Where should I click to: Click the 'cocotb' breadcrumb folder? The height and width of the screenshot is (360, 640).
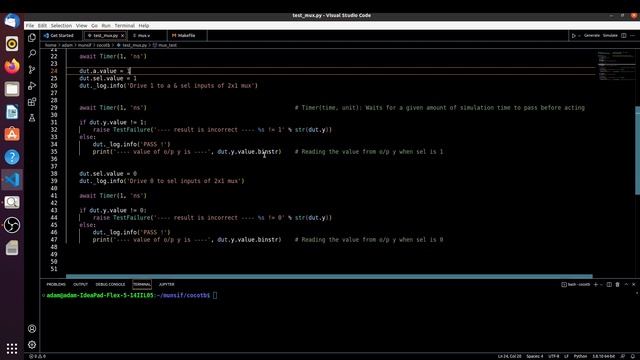coord(103,45)
